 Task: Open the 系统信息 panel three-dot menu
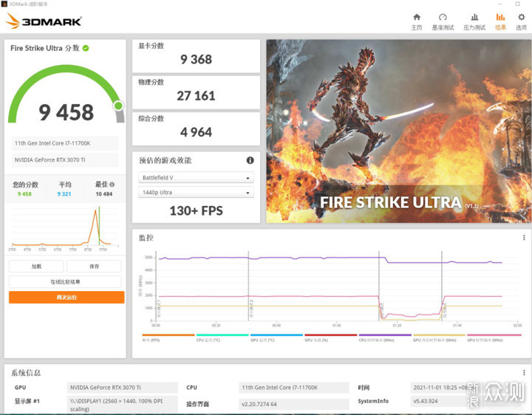pyautogui.click(x=524, y=373)
